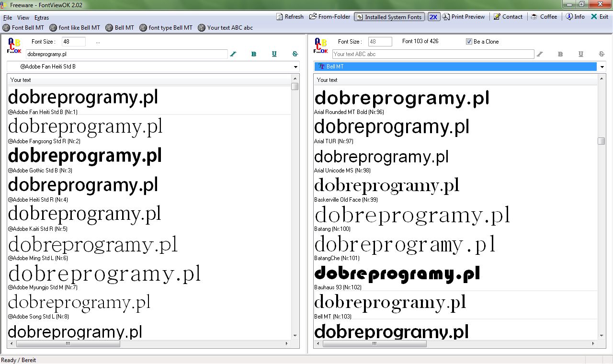Image resolution: width=613 pixels, height=364 pixels.
Task: Click right pane vertical scrollbar thumb
Action: pyautogui.click(x=602, y=141)
